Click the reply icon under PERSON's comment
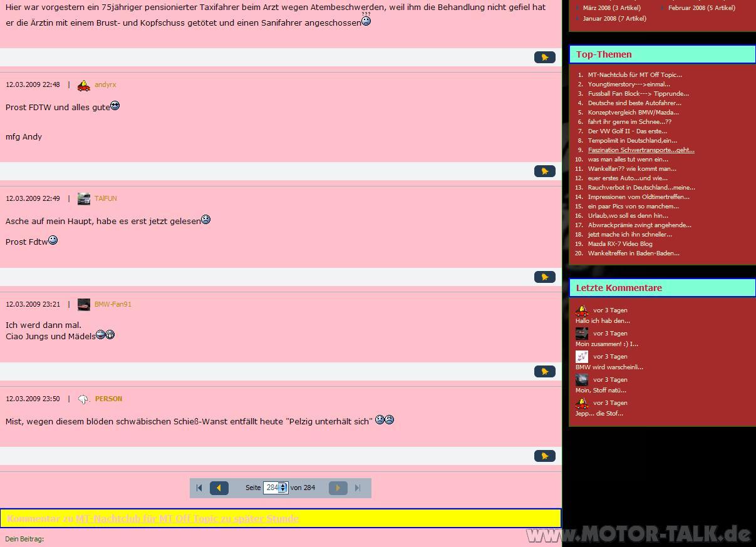The height and width of the screenshot is (547, 756). click(545, 456)
